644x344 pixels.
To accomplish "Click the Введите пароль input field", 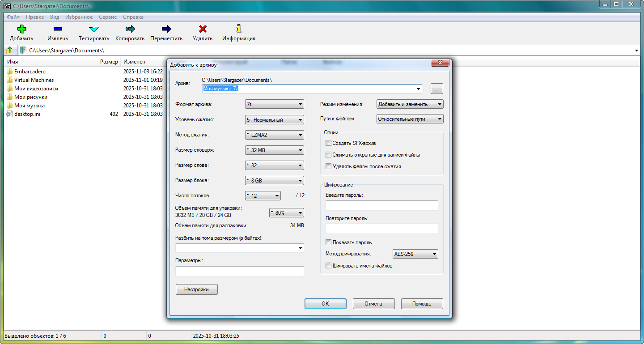I will pos(381,206).
